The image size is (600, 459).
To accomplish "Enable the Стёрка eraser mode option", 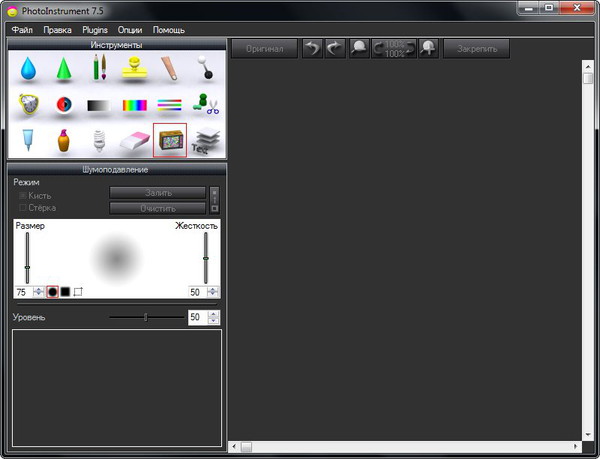I will tap(24, 208).
